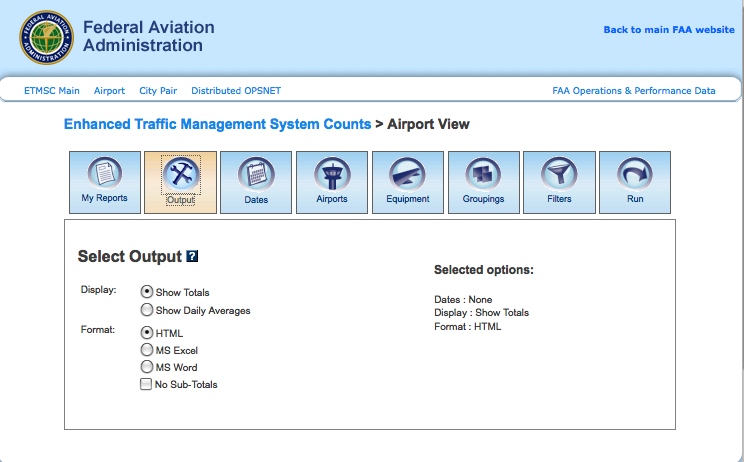Click the 'Selected options:' heading
Image resolution: width=744 pixels, height=462 pixels.
[484, 270]
